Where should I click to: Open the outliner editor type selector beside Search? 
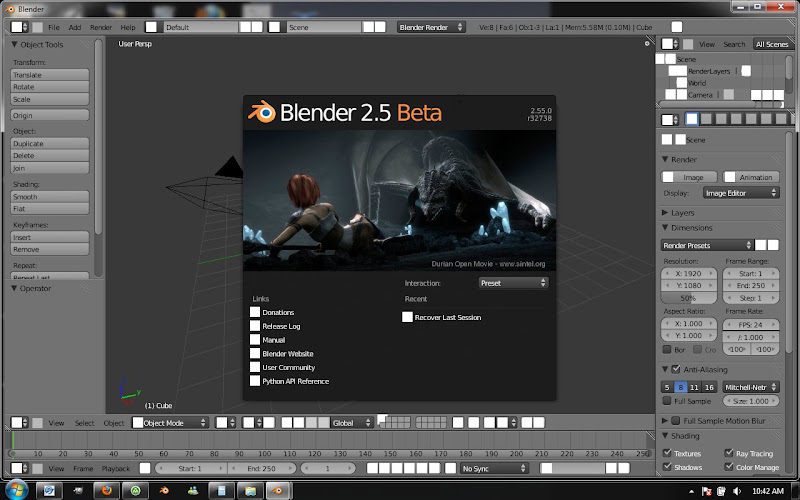pyautogui.click(x=669, y=44)
